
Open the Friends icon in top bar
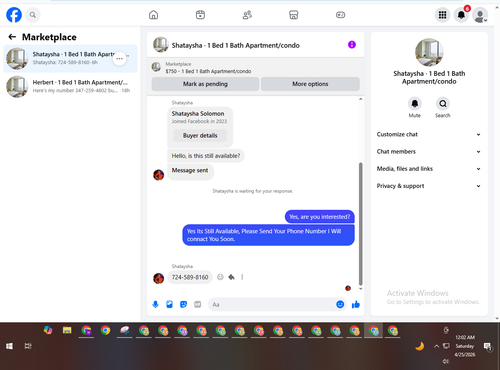[247, 15]
